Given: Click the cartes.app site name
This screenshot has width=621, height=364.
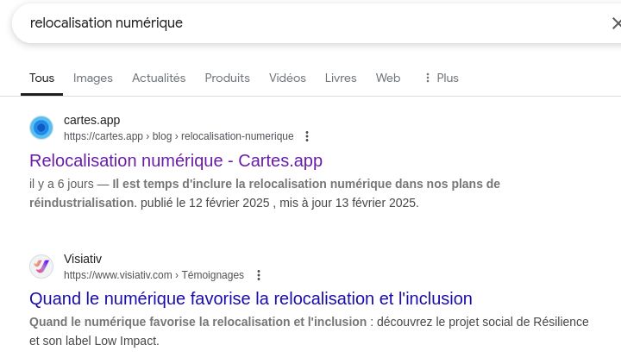Looking at the screenshot, I should pyautogui.click(x=92, y=120).
